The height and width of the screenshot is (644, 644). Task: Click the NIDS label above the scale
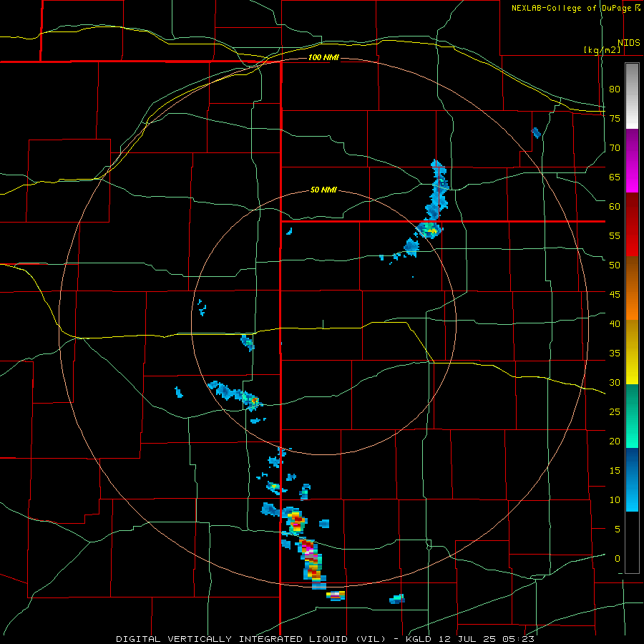click(x=628, y=43)
